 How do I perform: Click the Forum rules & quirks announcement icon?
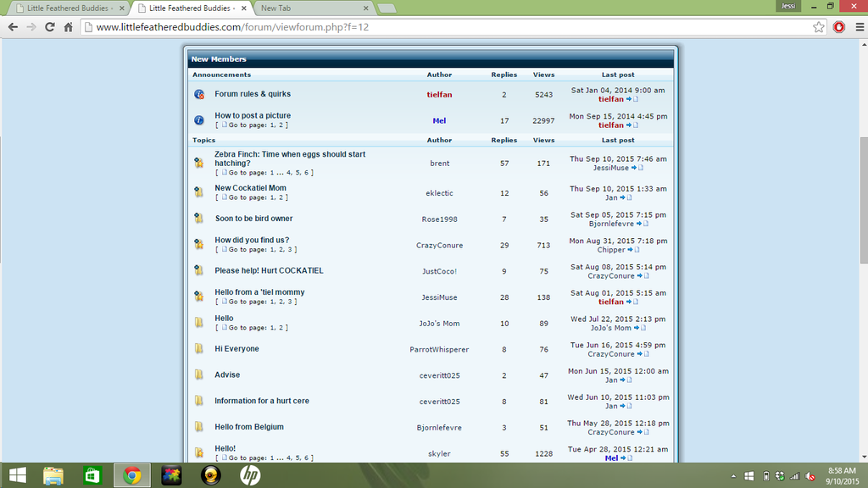(x=199, y=94)
